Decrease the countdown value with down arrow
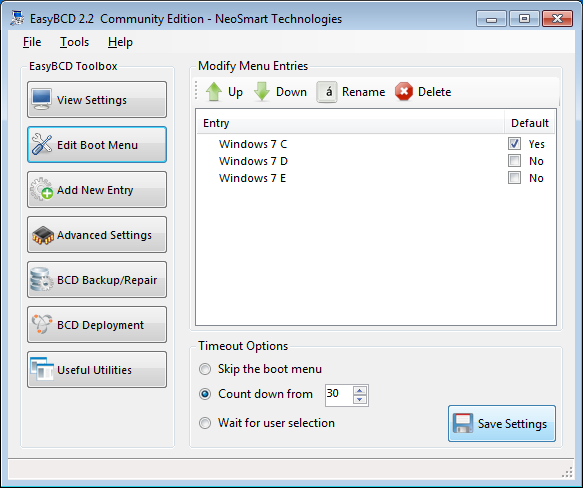Image resolution: width=583 pixels, height=488 pixels. pyautogui.click(x=360, y=399)
